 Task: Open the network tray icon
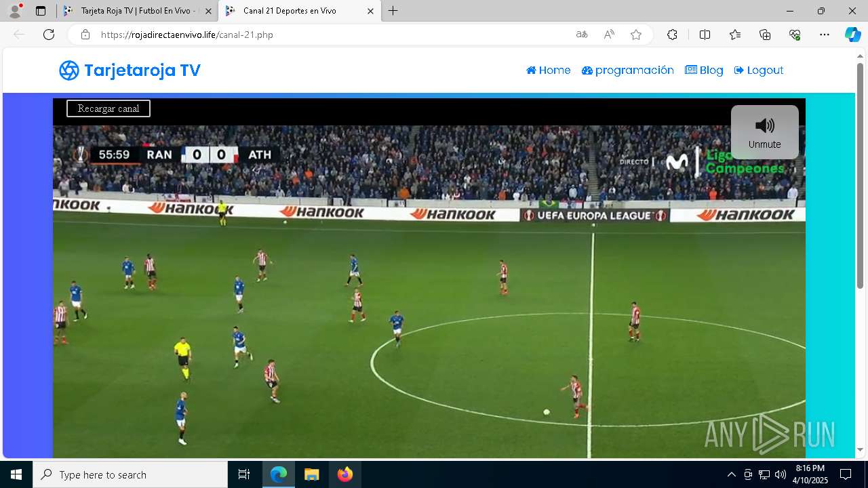(764, 474)
